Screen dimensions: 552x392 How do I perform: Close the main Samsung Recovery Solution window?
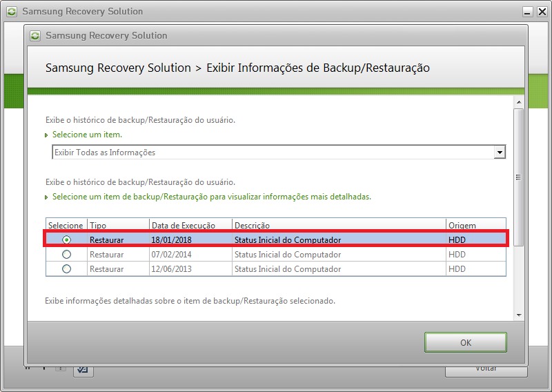[x=541, y=12]
